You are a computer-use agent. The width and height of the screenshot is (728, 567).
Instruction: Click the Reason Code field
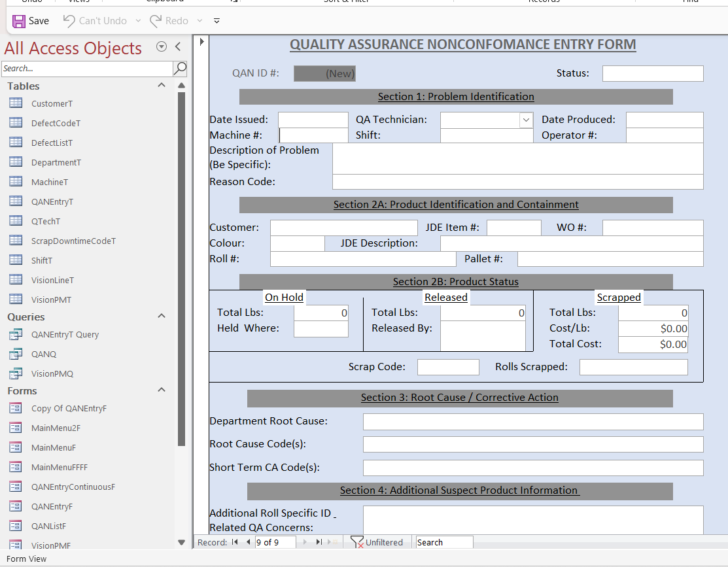[x=517, y=182]
